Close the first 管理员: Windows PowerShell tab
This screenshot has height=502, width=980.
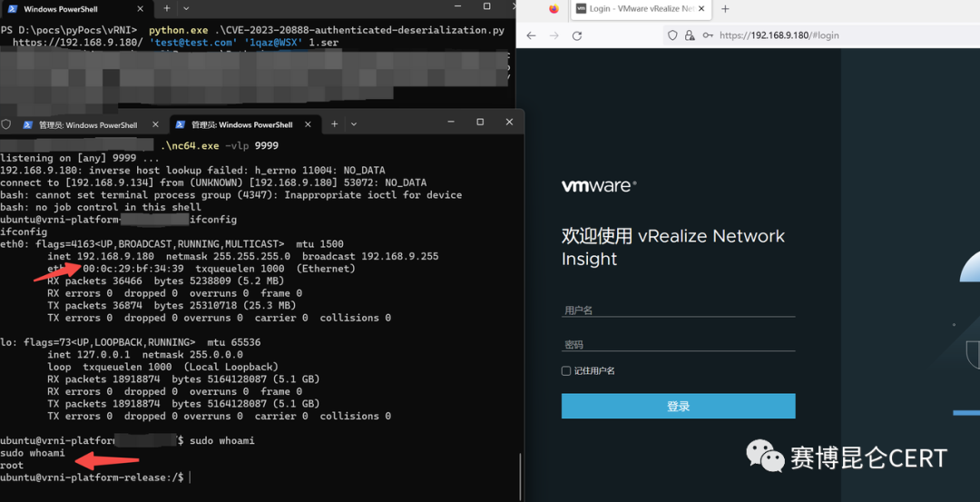pyautogui.click(x=154, y=124)
